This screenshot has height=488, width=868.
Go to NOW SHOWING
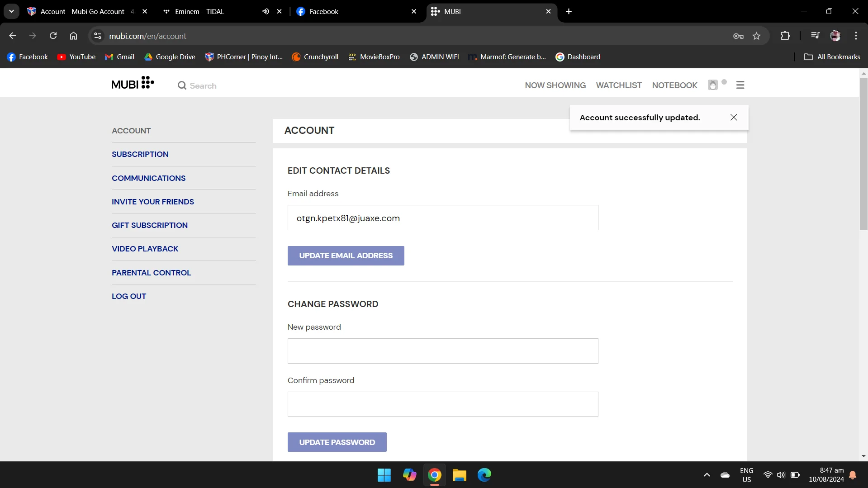(x=555, y=85)
